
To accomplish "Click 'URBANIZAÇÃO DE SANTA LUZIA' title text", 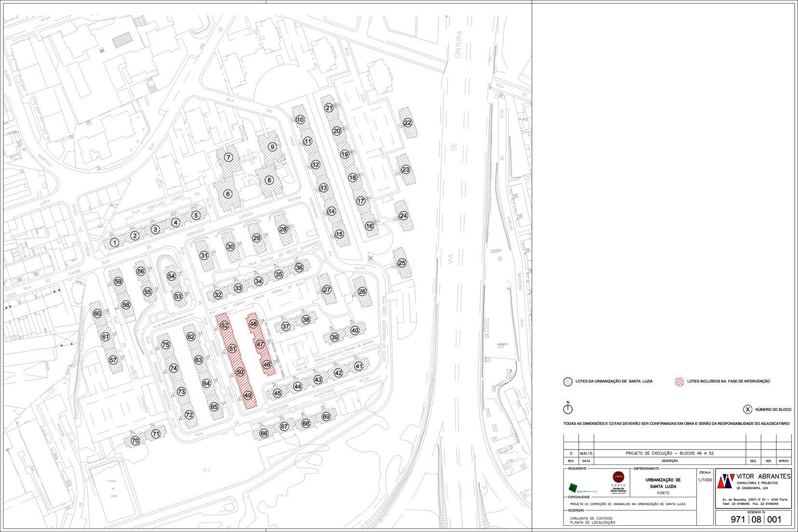I will [x=663, y=483].
